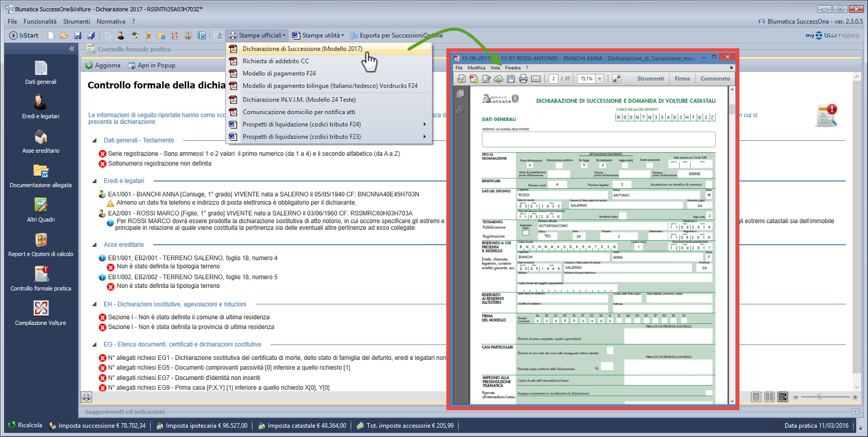Open Dati generali in the sidebar

coord(41,72)
